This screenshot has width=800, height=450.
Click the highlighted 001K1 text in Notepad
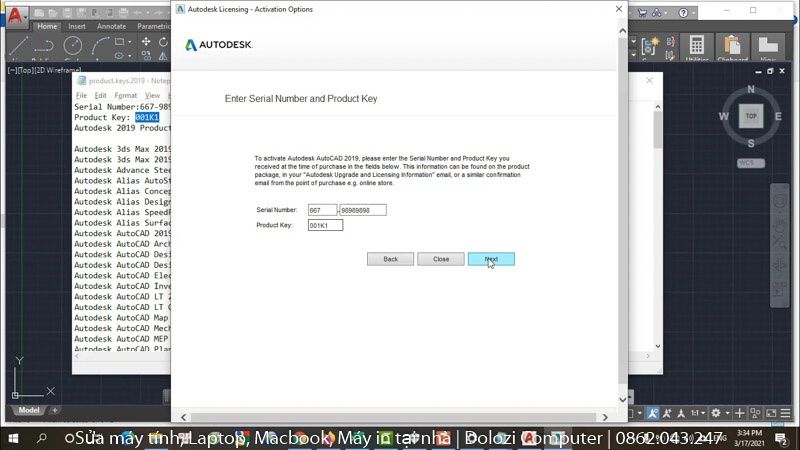coord(147,117)
